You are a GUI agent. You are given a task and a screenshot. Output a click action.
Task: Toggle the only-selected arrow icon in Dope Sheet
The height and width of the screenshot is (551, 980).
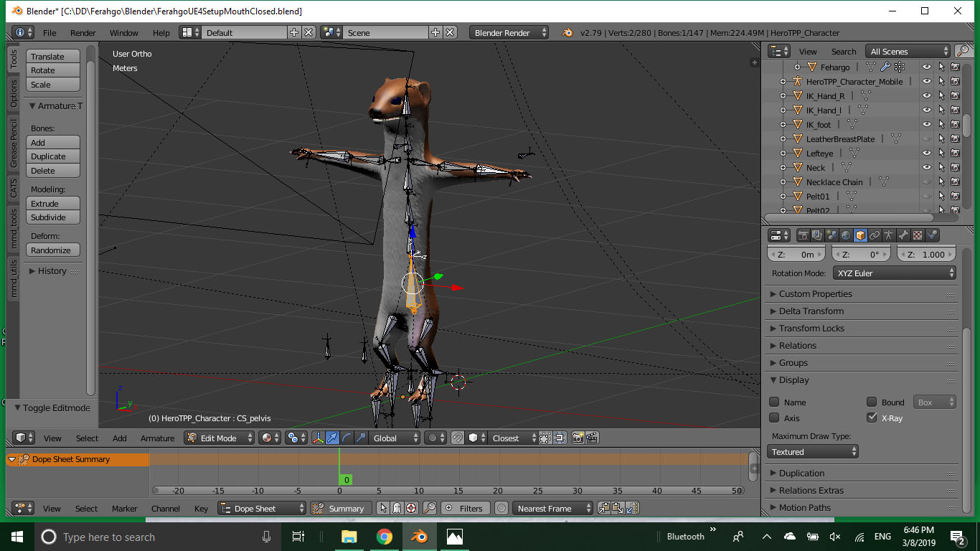tap(383, 508)
